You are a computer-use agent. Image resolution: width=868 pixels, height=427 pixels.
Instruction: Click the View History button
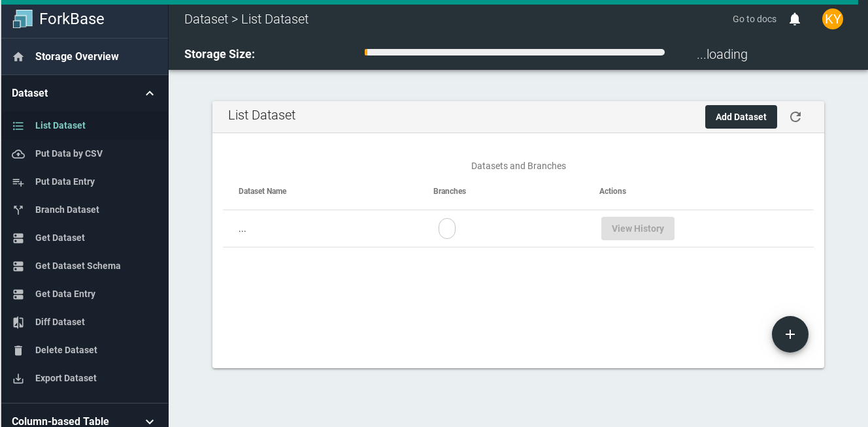637,229
